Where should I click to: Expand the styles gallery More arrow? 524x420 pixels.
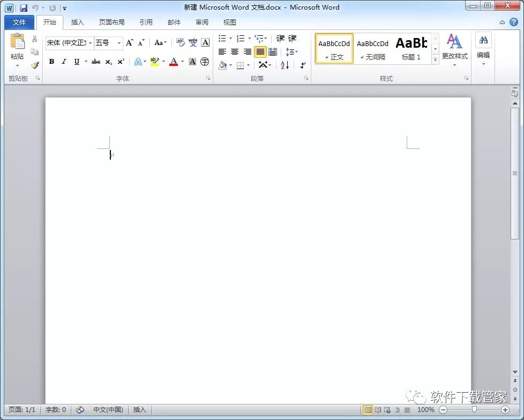[x=435, y=60]
